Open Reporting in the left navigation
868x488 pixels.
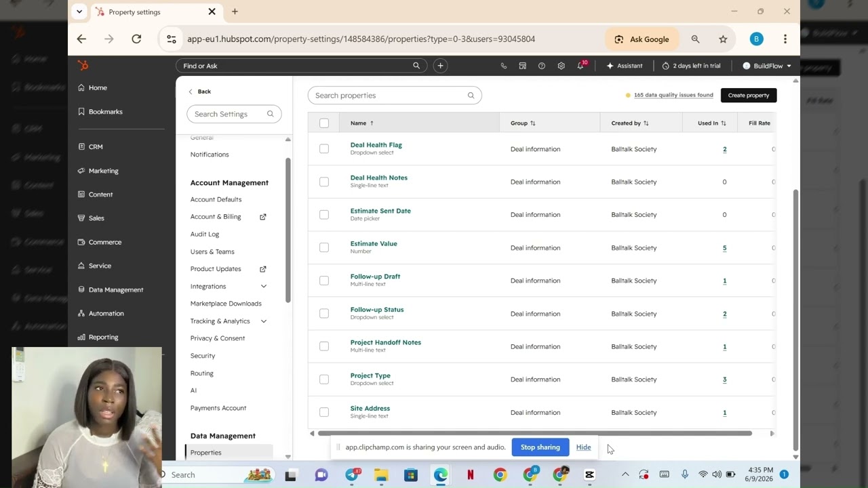(103, 338)
